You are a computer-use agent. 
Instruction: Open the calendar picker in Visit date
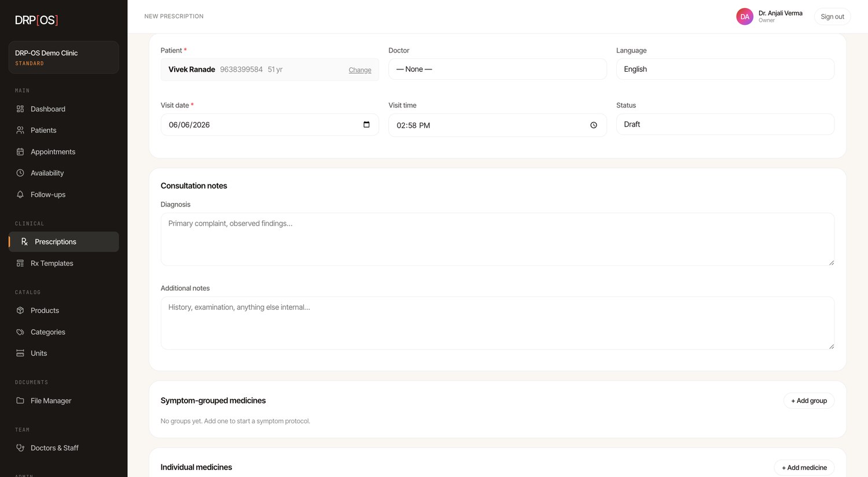(x=366, y=124)
